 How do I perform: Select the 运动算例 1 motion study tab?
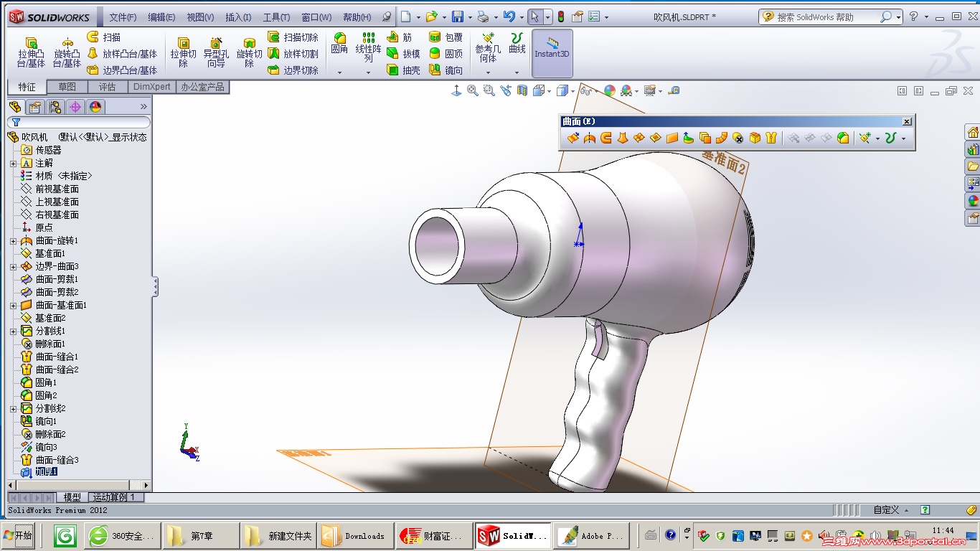pos(116,497)
